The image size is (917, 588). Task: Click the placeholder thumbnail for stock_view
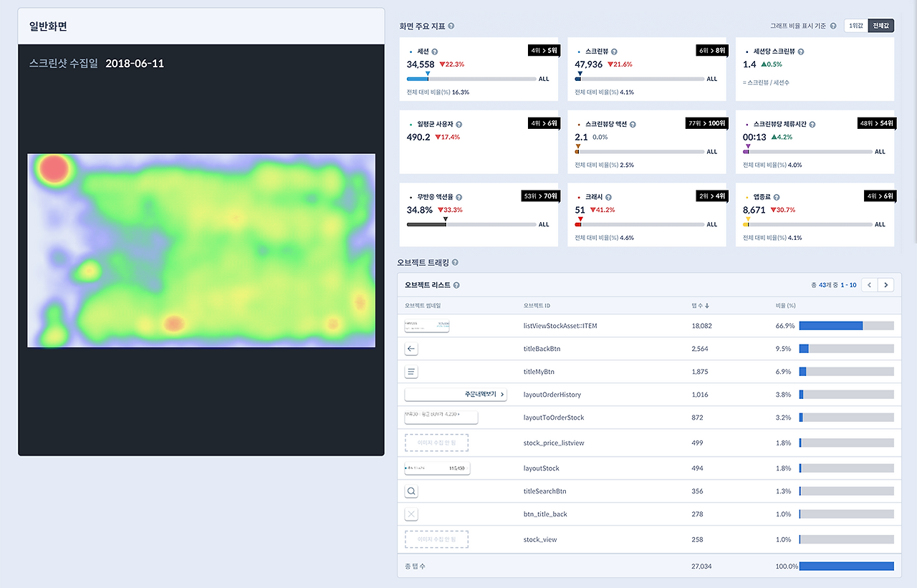coord(436,539)
